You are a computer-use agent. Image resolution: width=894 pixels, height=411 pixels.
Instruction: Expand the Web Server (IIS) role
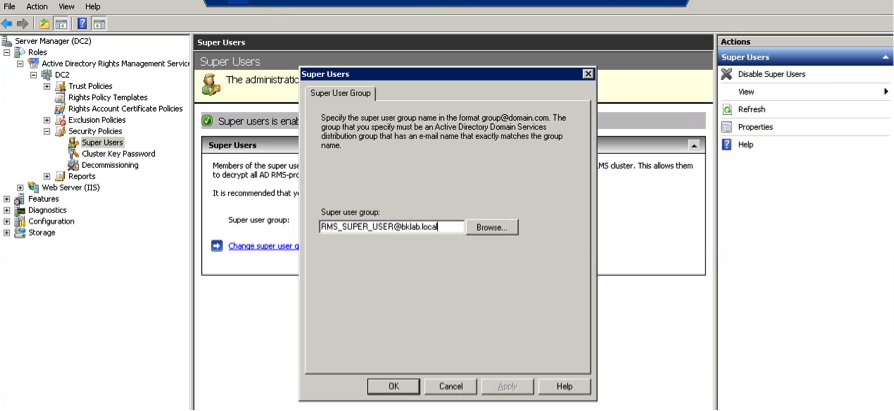(x=20, y=187)
